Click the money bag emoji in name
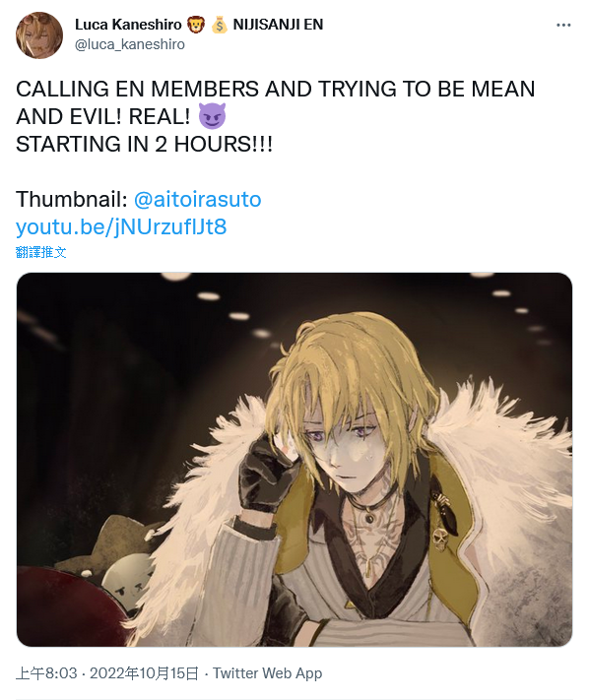The image size is (589, 700). click(x=219, y=24)
